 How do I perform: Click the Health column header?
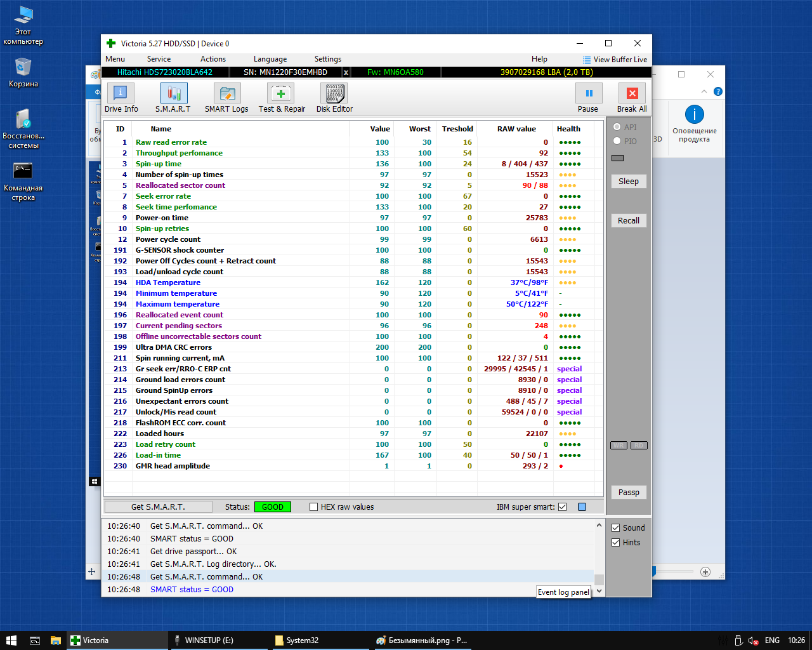[568, 129]
